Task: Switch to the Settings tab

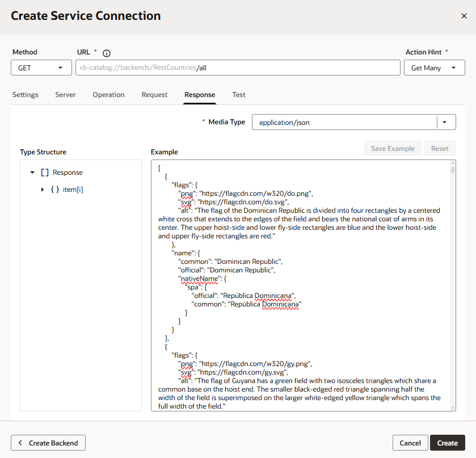Action: tap(25, 95)
